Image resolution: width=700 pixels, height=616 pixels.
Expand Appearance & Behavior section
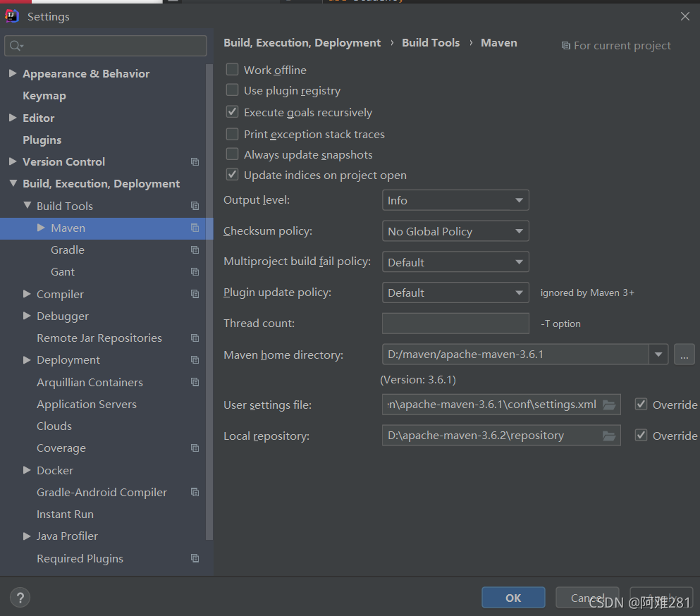point(13,73)
